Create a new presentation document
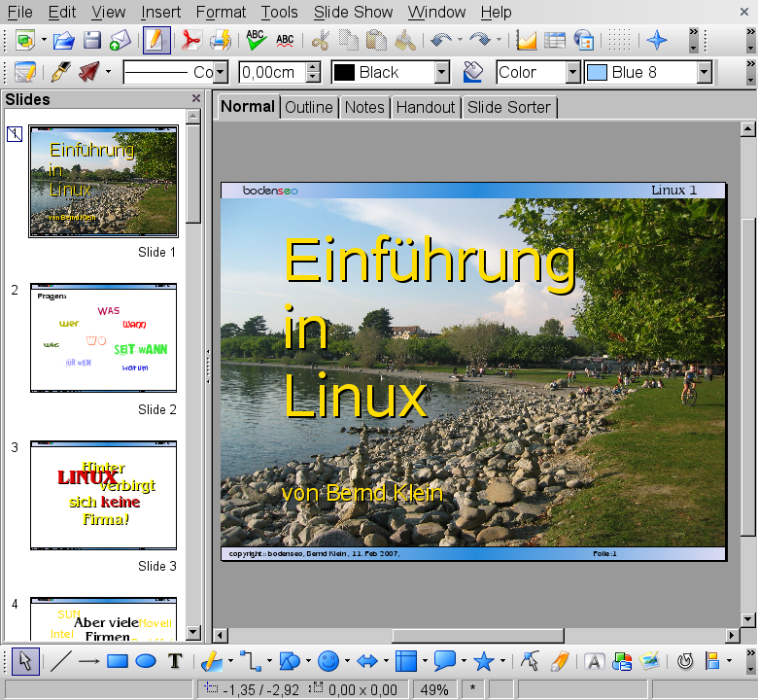Viewport: 758px width, 700px height. click(x=25, y=40)
